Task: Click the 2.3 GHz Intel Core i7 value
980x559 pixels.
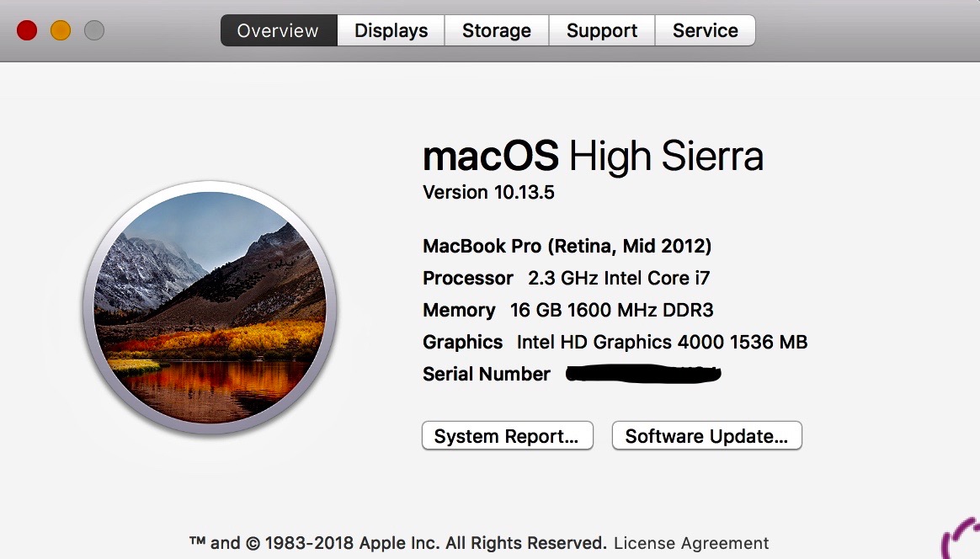Action: pos(619,278)
